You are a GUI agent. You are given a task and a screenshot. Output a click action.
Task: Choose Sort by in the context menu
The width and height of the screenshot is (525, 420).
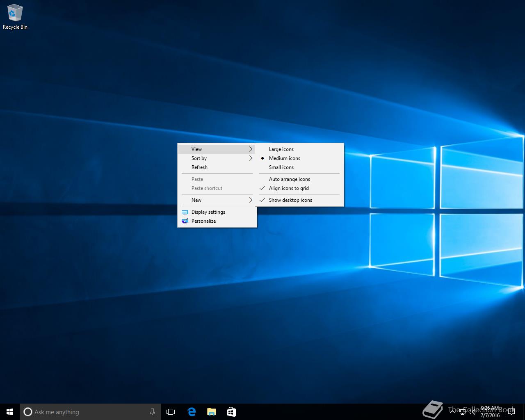click(x=217, y=158)
